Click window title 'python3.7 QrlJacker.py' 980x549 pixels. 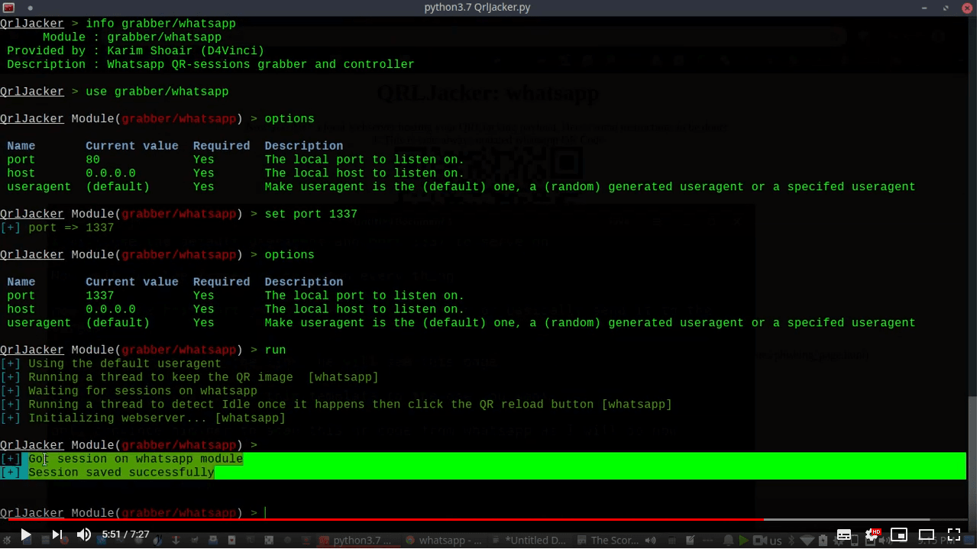point(477,7)
